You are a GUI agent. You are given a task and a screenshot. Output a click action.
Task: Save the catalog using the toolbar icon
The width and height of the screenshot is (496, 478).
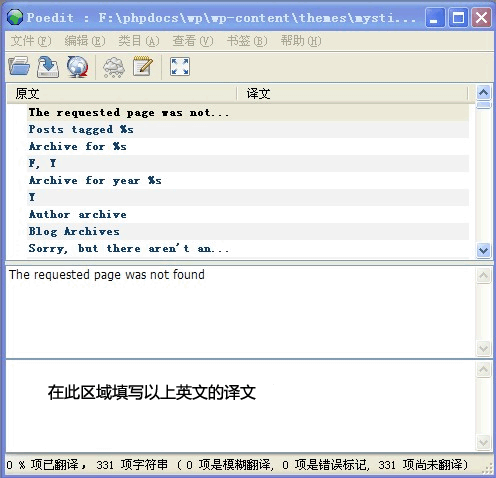pyautogui.click(x=48, y=66)
